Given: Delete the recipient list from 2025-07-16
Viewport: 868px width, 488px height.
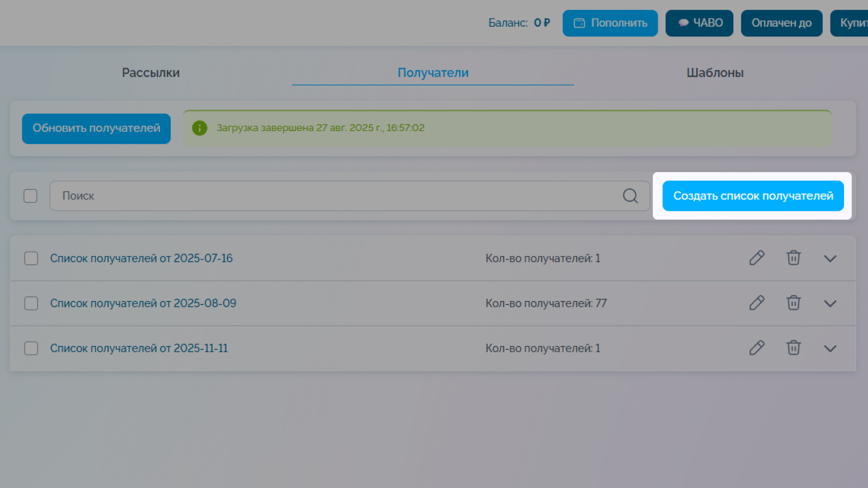Looking at the screenshot, I should (x=793, y=258).
